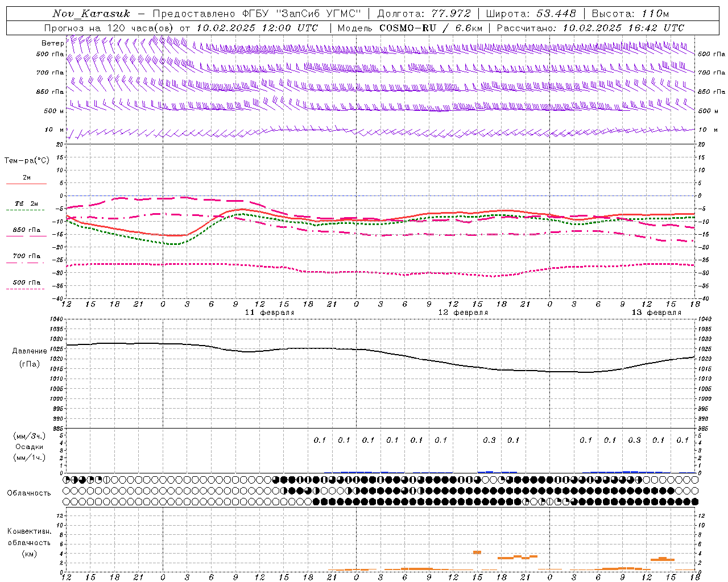This screenshot has height=582, width=728.
Task: Click the '1040' pressure axis label at left
Action: point(57,319)
